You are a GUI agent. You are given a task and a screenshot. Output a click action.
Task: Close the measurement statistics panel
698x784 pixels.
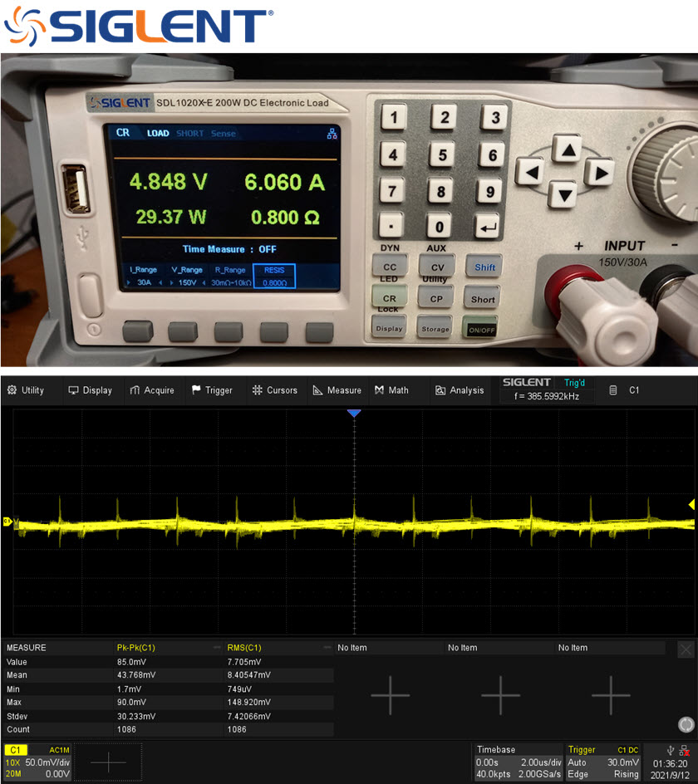tap(686, 649)
